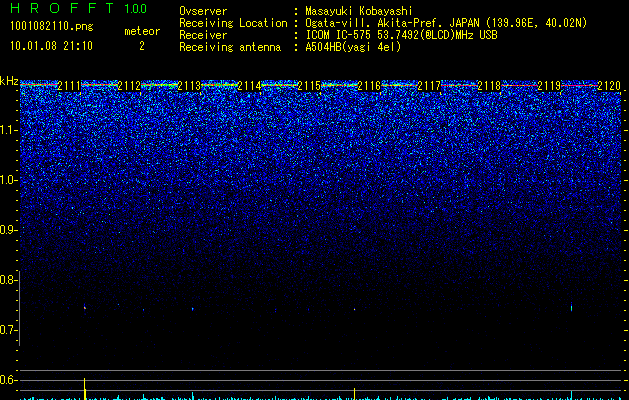Click the bright meteor echo just after 2111
Image resolution: width=629 pixels, height=400 pixels.
tap(85, 307)
